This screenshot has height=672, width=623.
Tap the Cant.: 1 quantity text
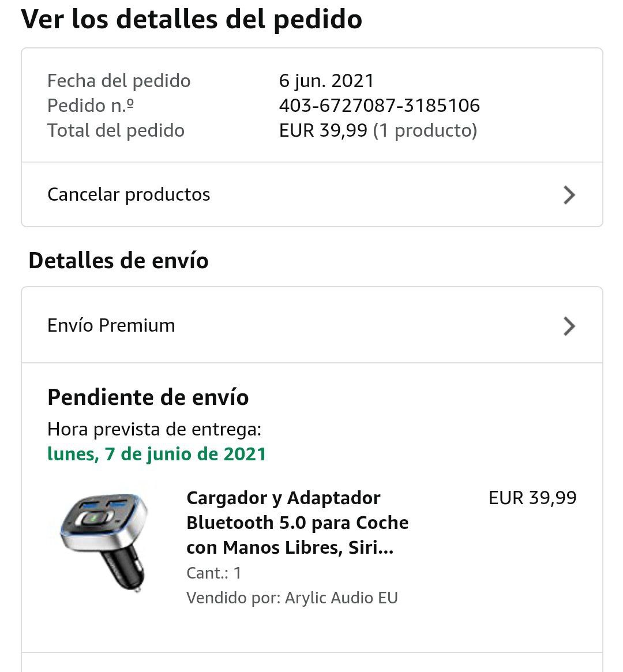pos(213,573)
